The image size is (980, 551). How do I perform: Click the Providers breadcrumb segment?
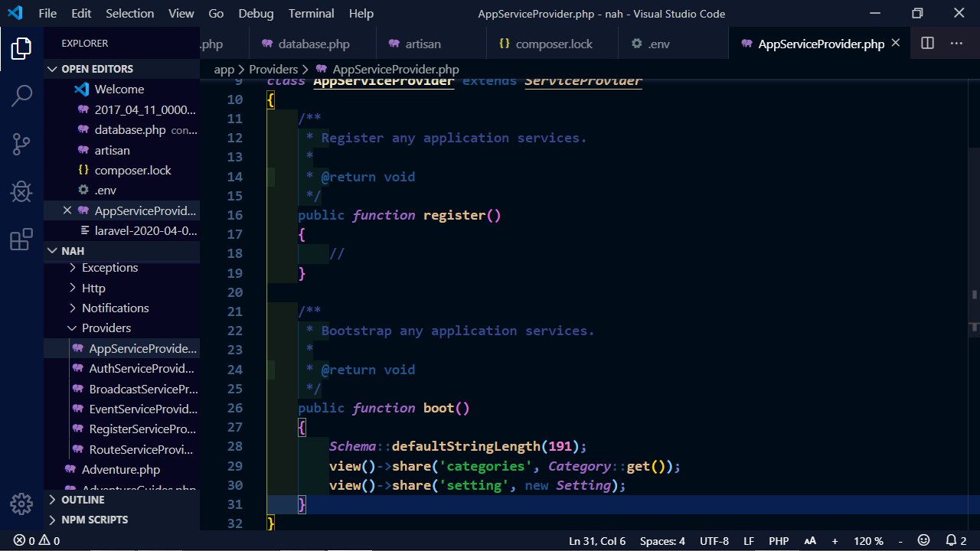pyautogui.click(x=273, y=69)
